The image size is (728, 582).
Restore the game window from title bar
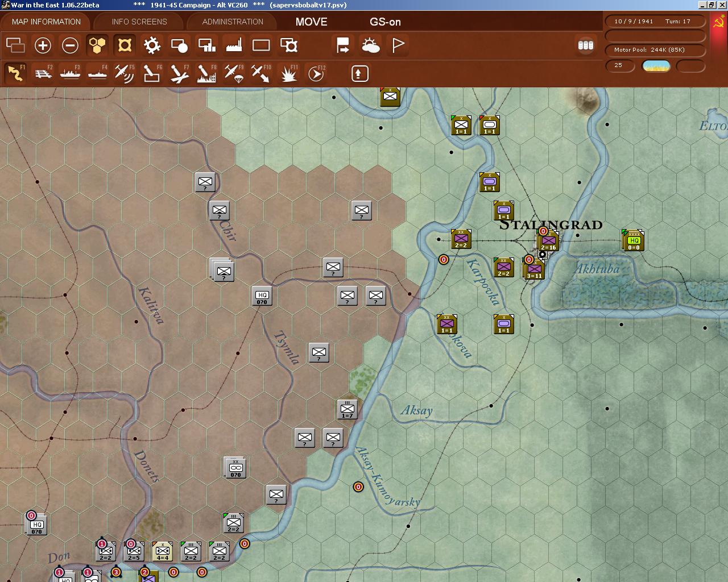pos(711,5)
